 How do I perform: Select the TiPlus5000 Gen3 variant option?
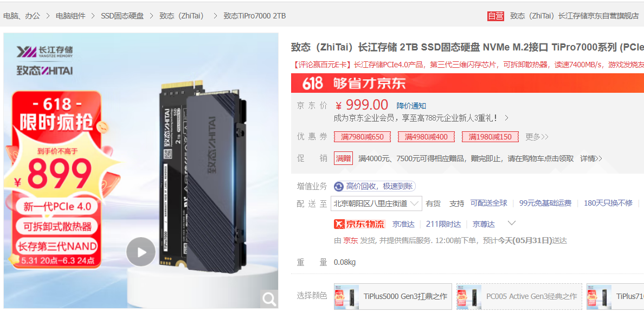point(392,296)
